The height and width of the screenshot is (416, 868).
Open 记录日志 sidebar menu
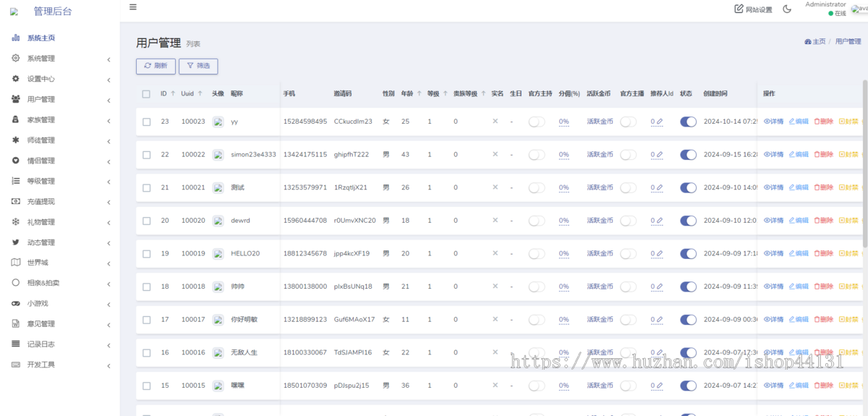pyautogui.click(x=41, y=344)
